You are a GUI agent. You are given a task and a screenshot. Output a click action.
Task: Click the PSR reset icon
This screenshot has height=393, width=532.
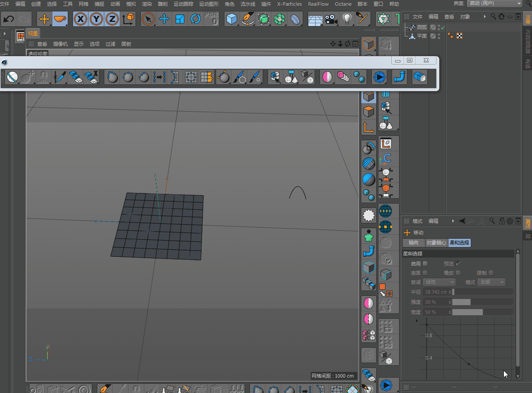click(x=212, y=19)
